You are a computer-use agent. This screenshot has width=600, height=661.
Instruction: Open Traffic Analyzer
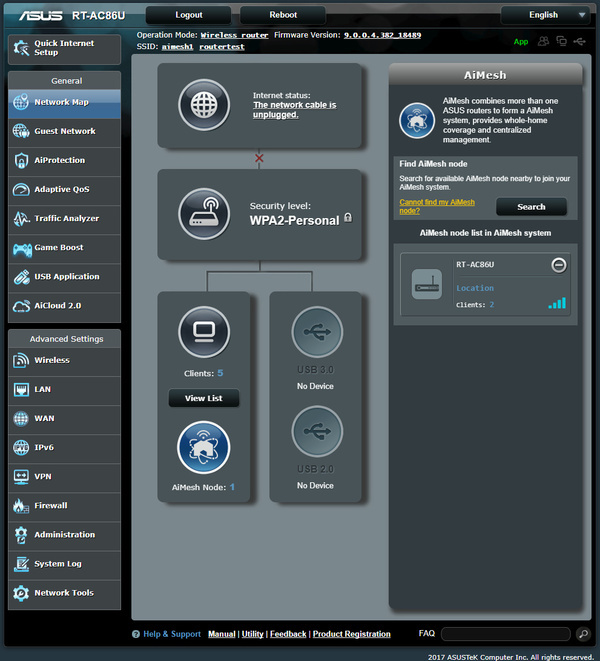click(x=64, y=219)
